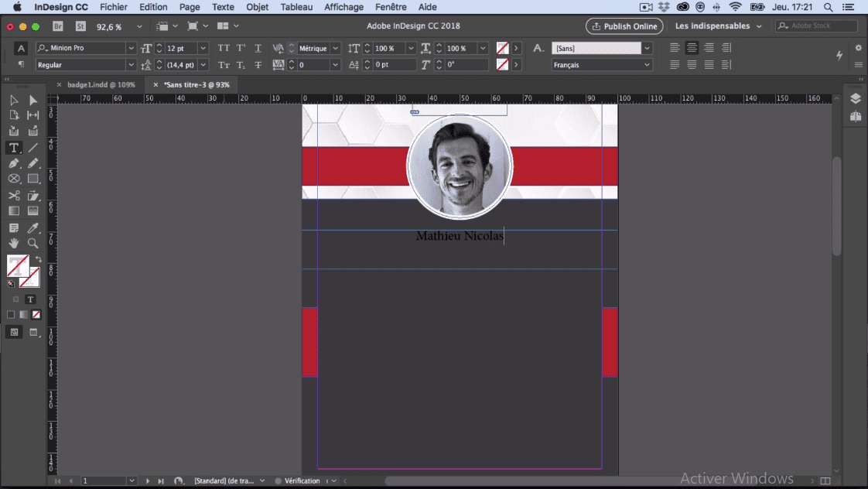The height and width of the screenshot is (489, 868).
Task: Open the Layers panel icon
Action: (855, 99)
